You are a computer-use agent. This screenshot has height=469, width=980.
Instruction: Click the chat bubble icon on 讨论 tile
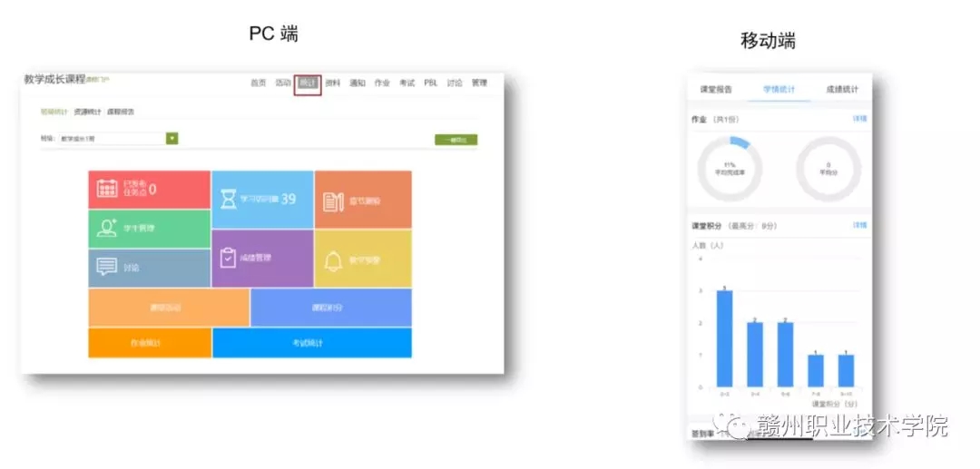107,267
